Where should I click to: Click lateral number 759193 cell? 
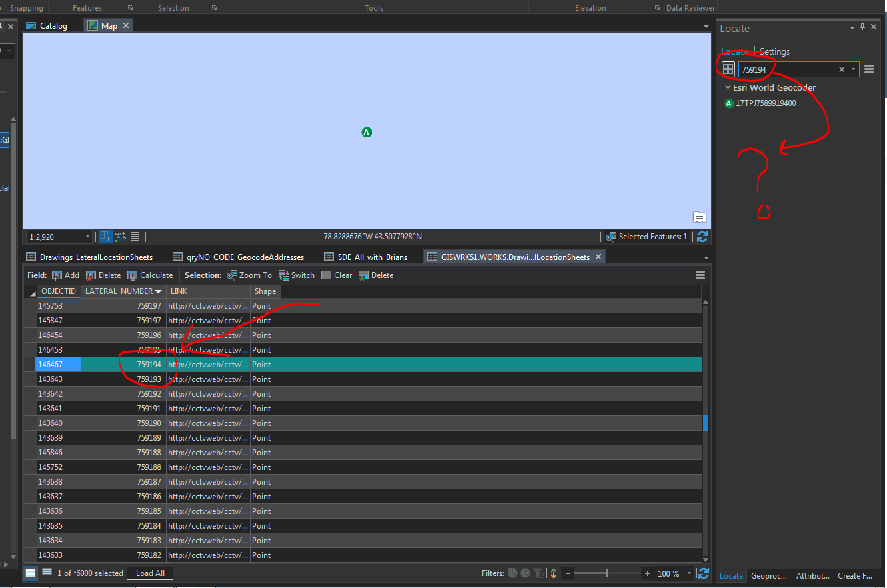[123, 379]
